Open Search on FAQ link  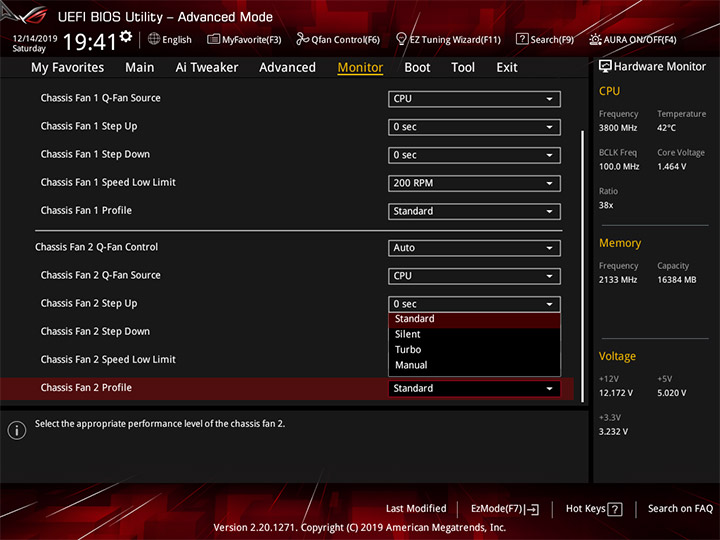pos(680,509)
